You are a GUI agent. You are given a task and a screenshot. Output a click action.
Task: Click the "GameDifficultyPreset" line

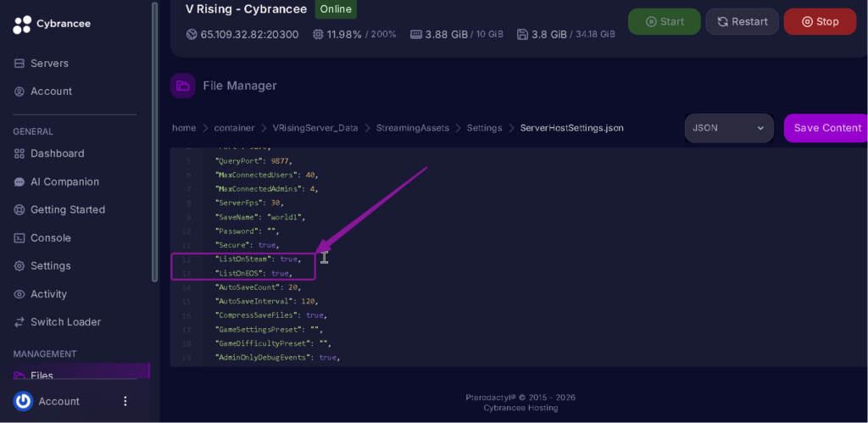click(274, 343)
